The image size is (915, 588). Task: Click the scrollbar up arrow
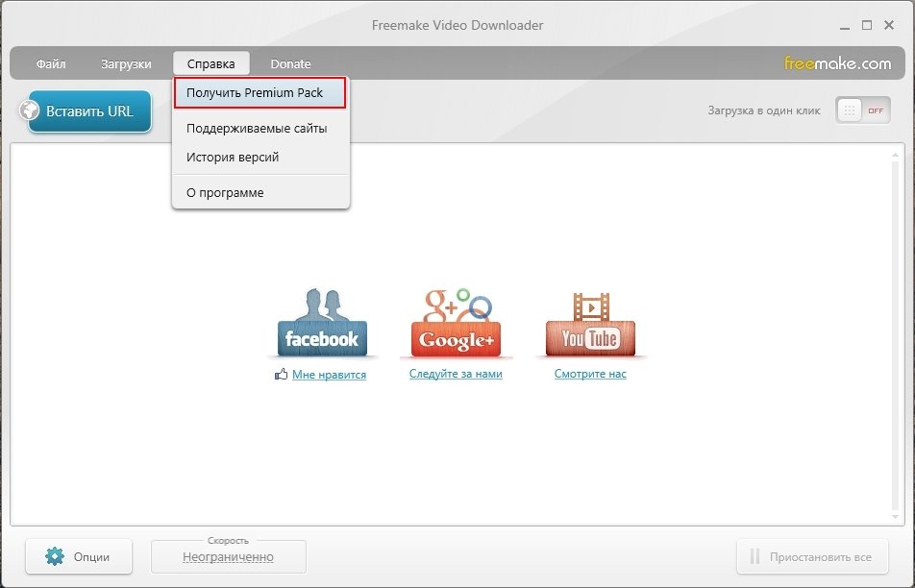[895, 155]
